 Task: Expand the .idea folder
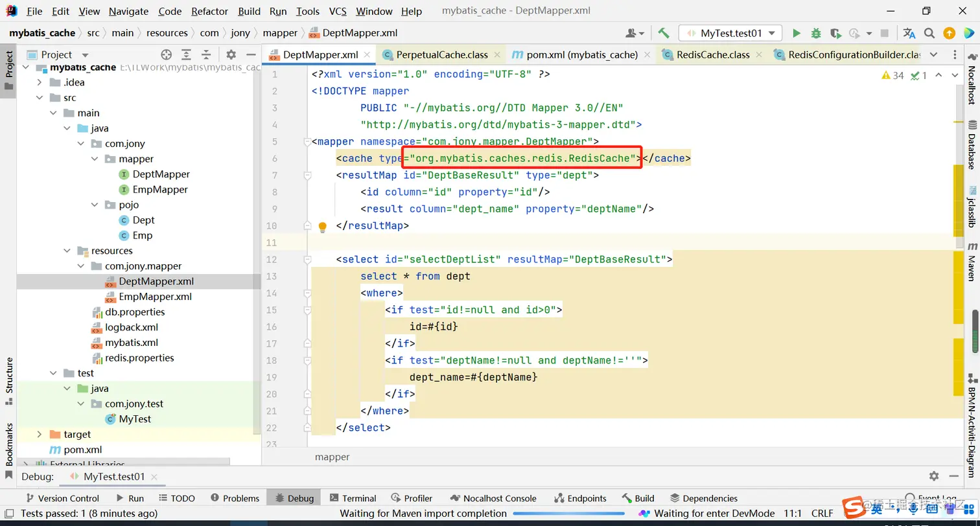(x=40, y=82)
